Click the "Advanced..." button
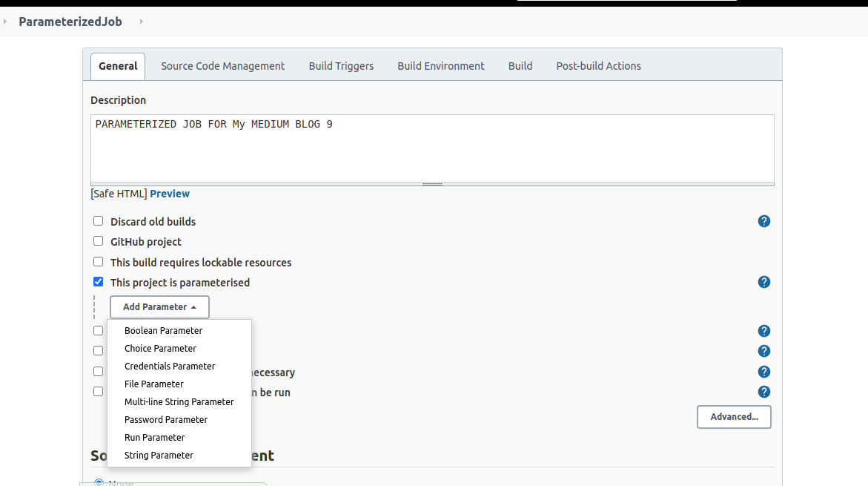 click(734, 416)
